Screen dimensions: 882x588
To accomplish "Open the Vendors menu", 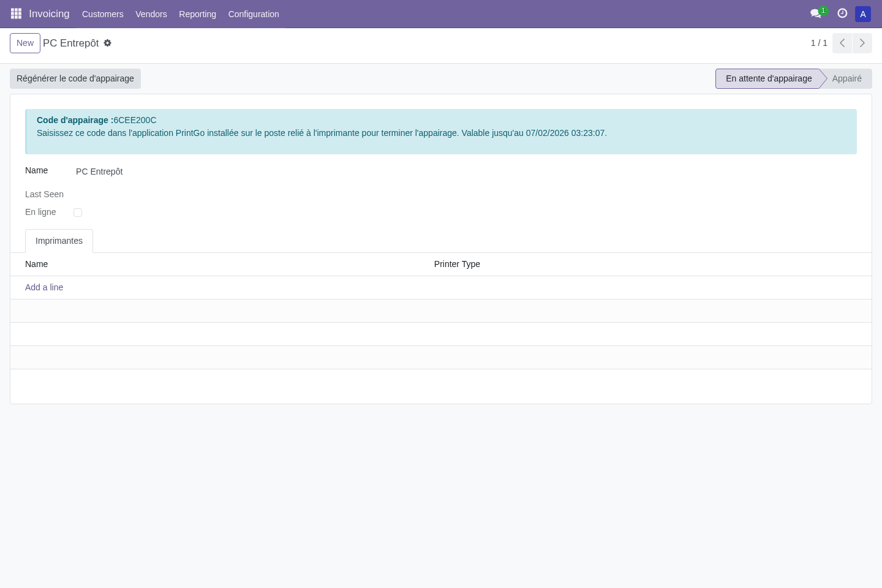I will point(151,14).
